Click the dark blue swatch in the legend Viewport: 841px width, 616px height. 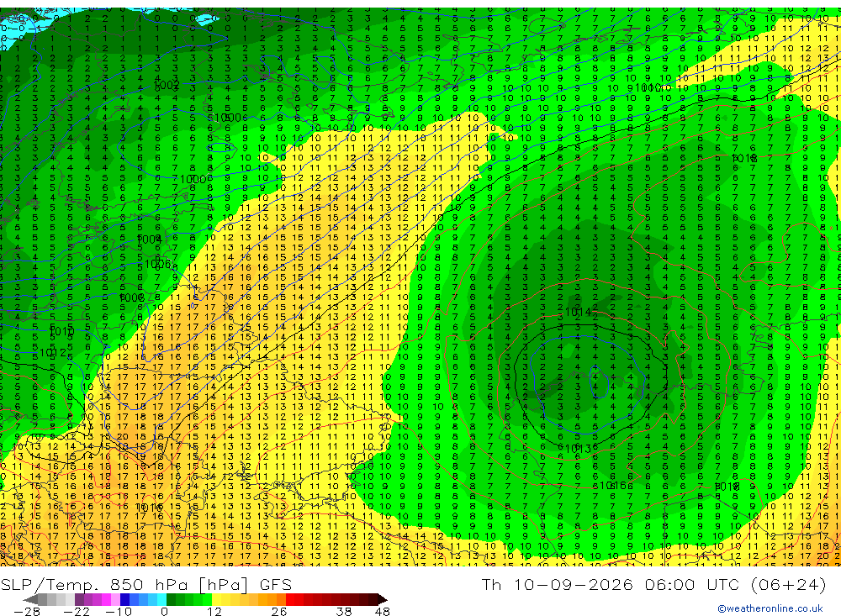(x=125, y=599)
